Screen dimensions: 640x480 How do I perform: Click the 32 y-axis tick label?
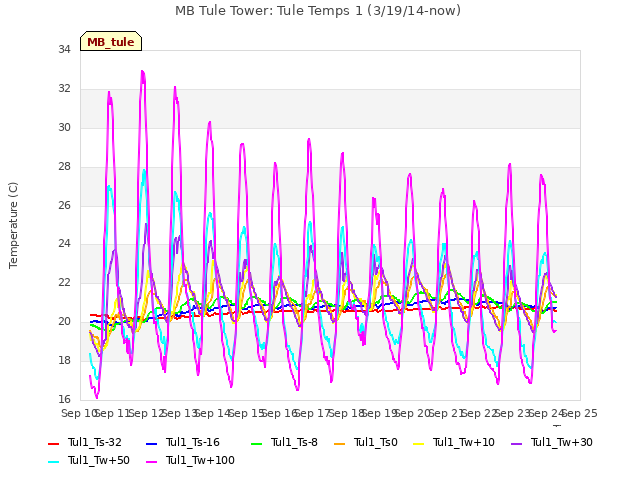pyautogui.click(x=64, y=89)
